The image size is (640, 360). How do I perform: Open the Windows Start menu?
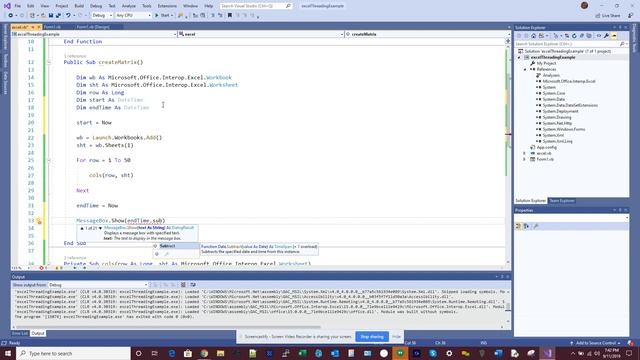coord(8,353)
